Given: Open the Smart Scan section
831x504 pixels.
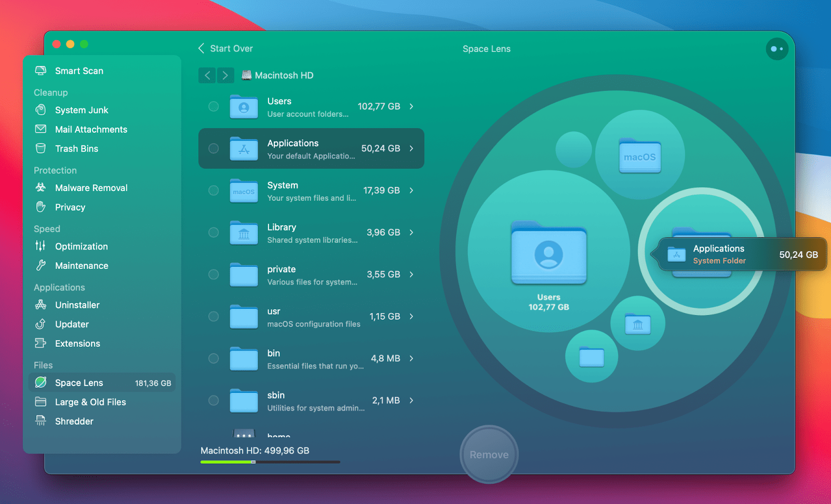Looking at the screenshot, I should tap(79, 71).
